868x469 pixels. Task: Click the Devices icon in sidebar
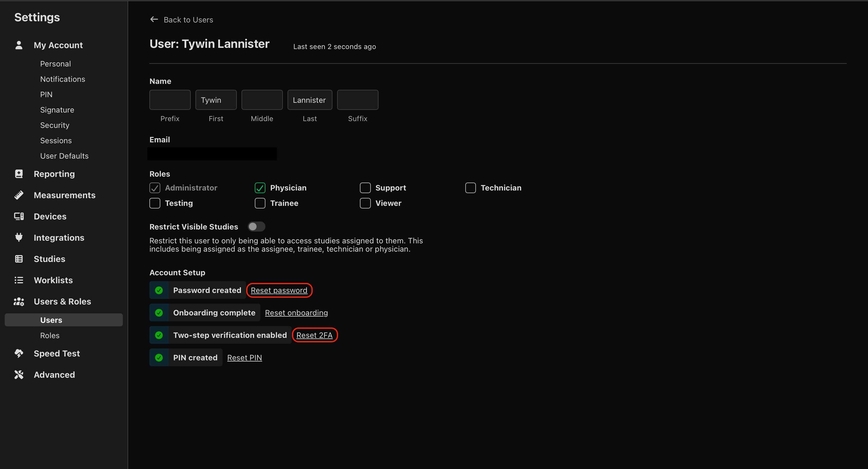pos(19,216)
